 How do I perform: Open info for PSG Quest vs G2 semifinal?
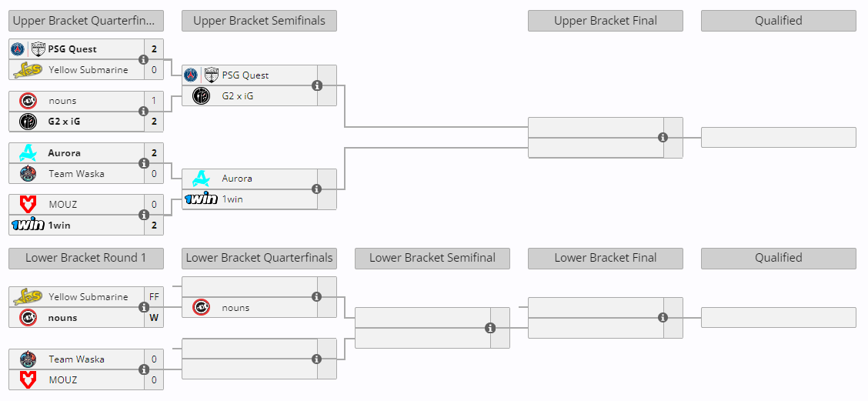click(x=317, y=85)
